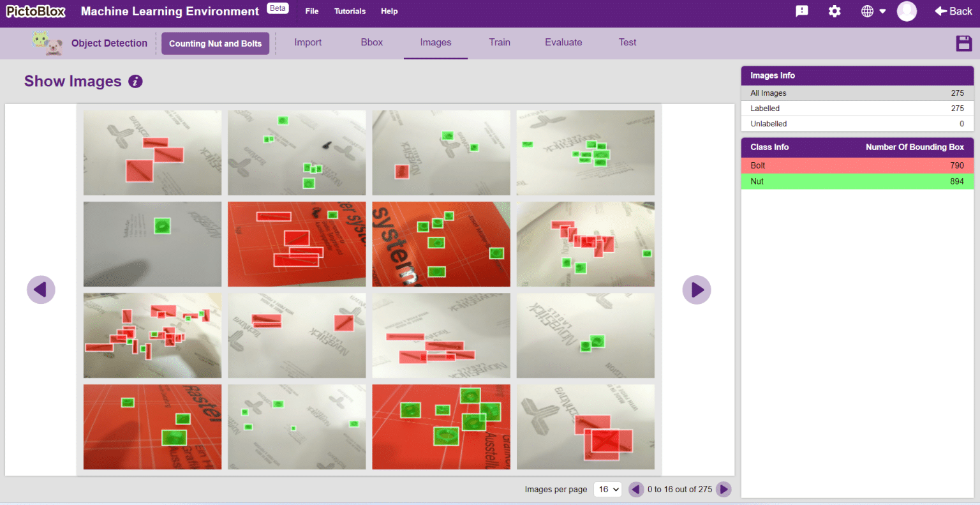Click the user profile avatar
Screen dimensions: 980x505
point(907,11)
